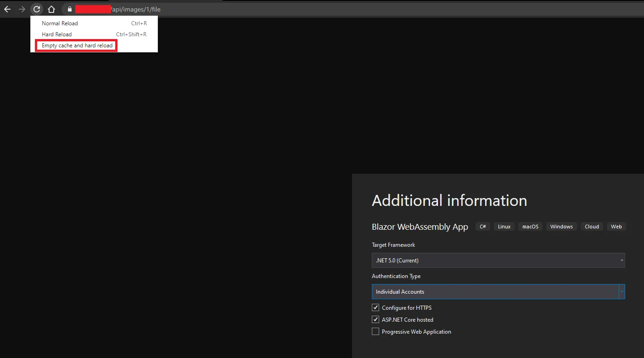Enable Progressive Web Application checkbox
The image size is (644, 358).
(x=375, y=332)
